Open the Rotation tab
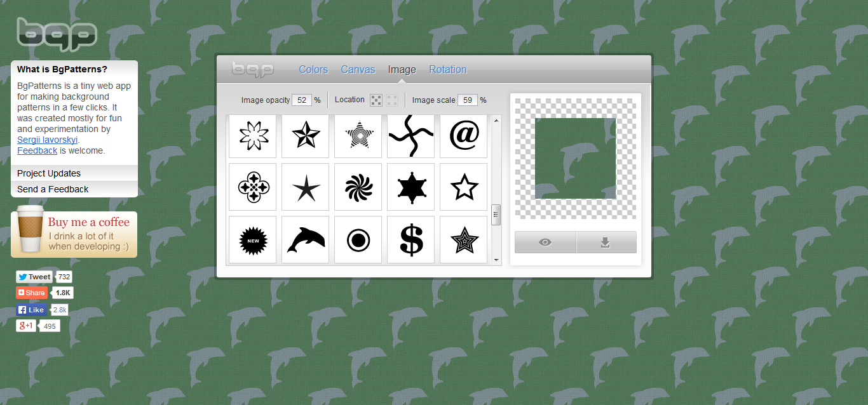The image size is (868, 405). pyautogui.click(x=447, y=69)
